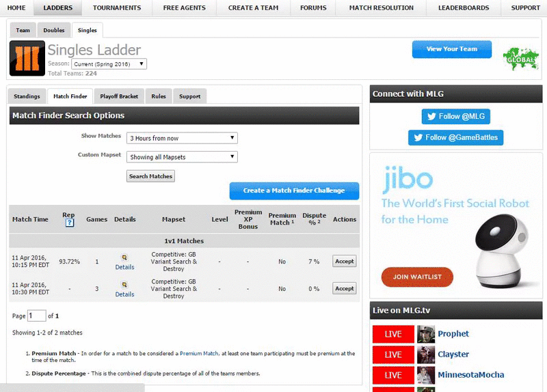This screenshot has height=392, width=547.
Task: Click the 1v1 Matches section row
Action: 184,241
